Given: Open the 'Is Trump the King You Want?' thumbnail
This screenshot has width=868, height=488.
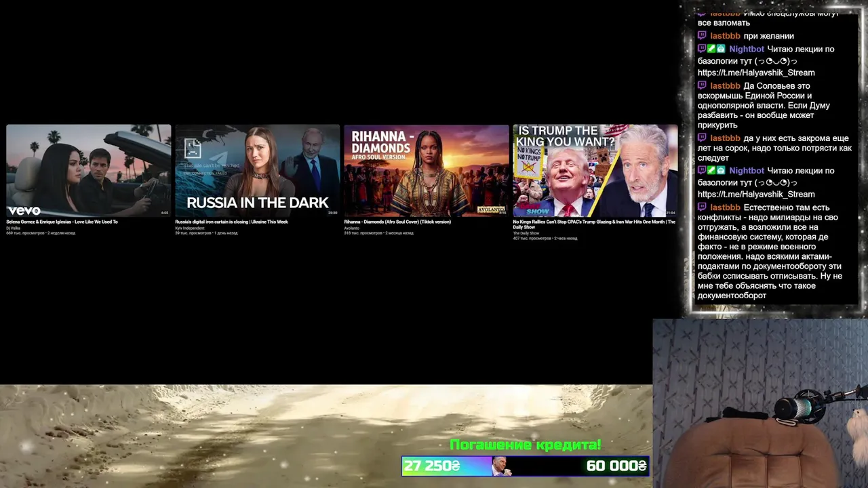Looking at the screenshot, I should coord(595,171).
